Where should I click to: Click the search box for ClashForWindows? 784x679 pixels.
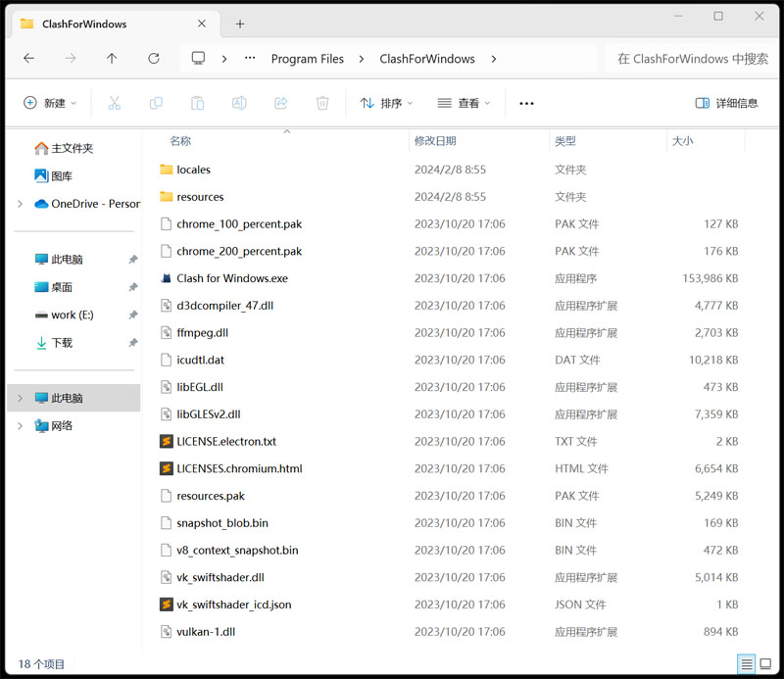691,59
